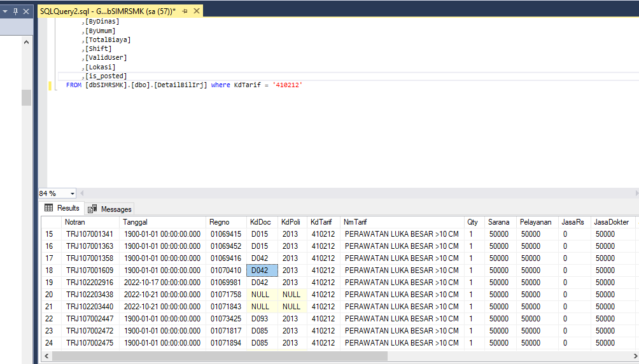The image size is (639, 364).
Task: Click left panel scroll up arrow
Action: click(26, 42)
